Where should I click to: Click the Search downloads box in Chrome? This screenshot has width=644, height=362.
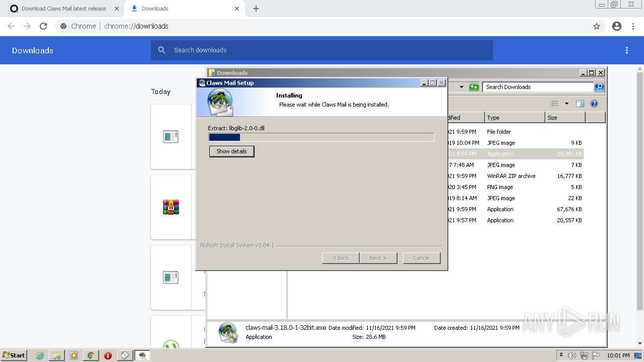coord(322,50)
